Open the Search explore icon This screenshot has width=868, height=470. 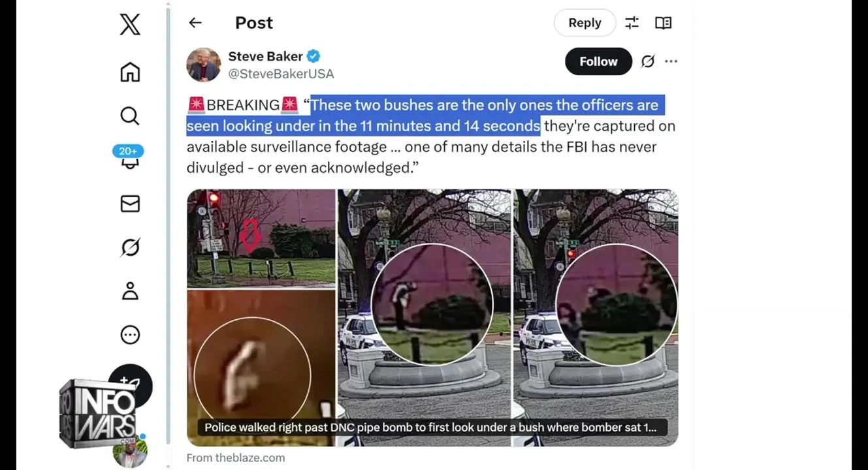[130, 116]
